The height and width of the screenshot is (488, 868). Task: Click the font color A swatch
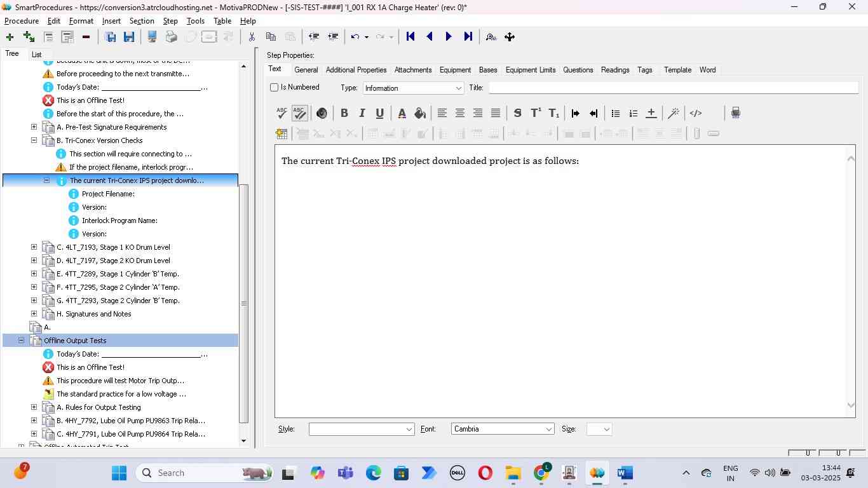402,113
